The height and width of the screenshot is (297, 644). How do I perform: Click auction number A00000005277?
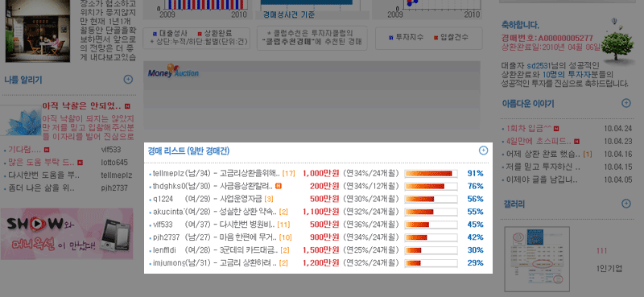(566, 38)
